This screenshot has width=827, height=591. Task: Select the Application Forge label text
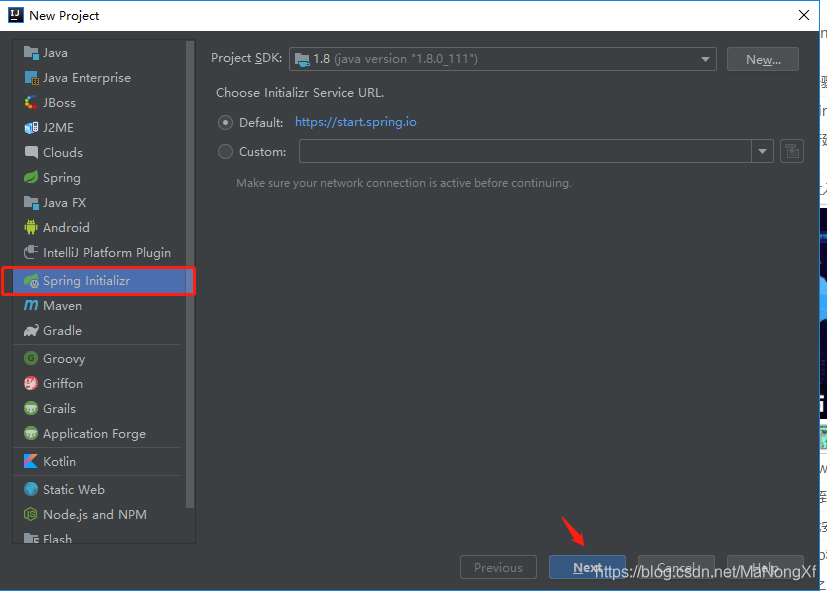94,434
